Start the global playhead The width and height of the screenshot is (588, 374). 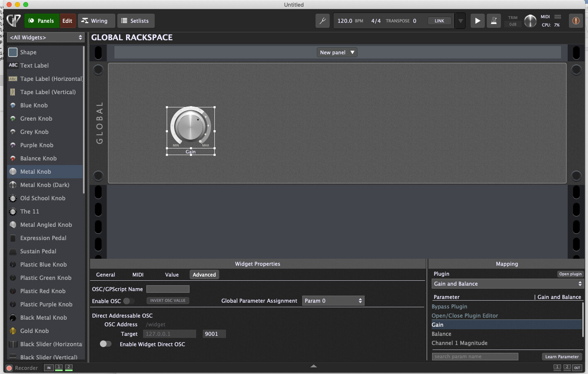point(477,21)
